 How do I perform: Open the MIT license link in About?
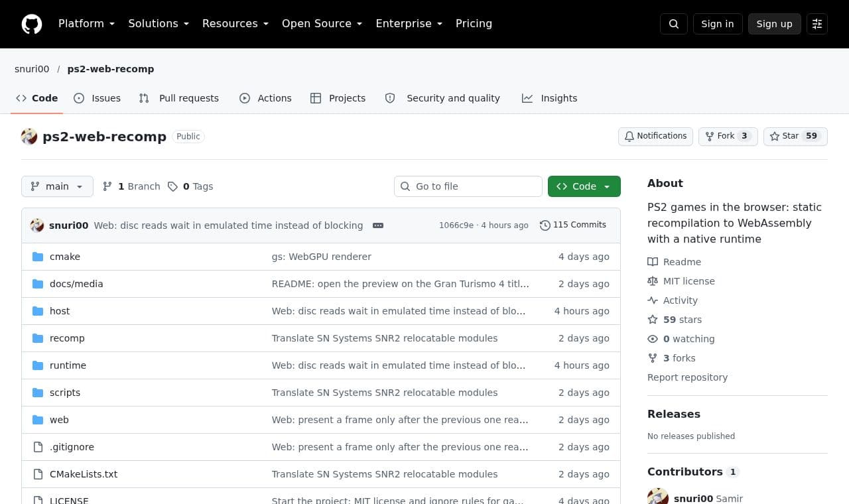click(x=681, y=281)
